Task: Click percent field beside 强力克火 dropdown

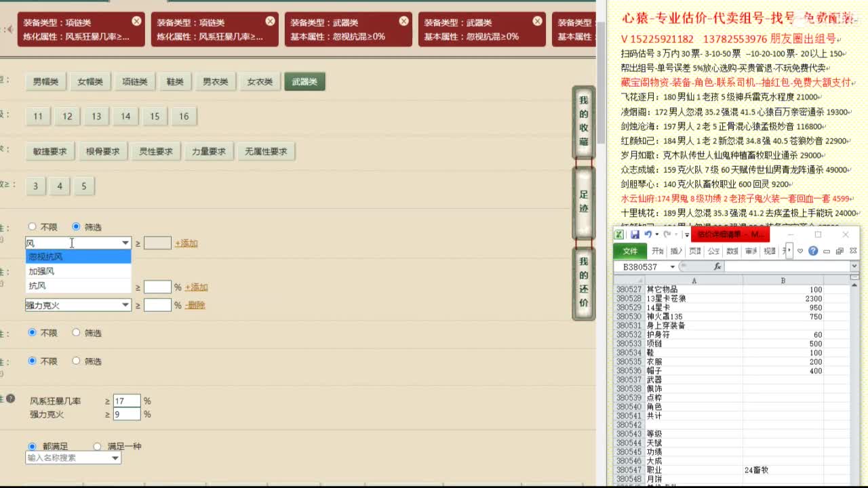Action: pos(157,305)
